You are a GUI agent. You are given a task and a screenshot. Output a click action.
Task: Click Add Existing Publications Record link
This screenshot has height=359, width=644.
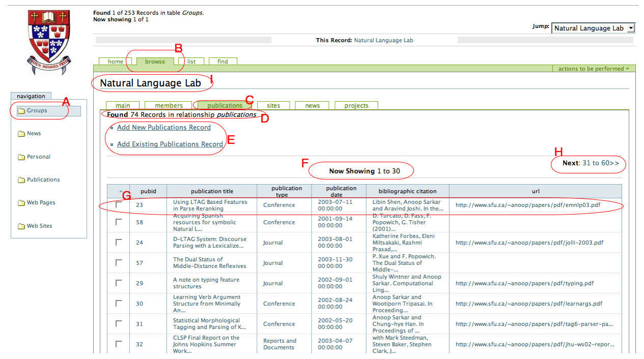(x=170, y=144)
